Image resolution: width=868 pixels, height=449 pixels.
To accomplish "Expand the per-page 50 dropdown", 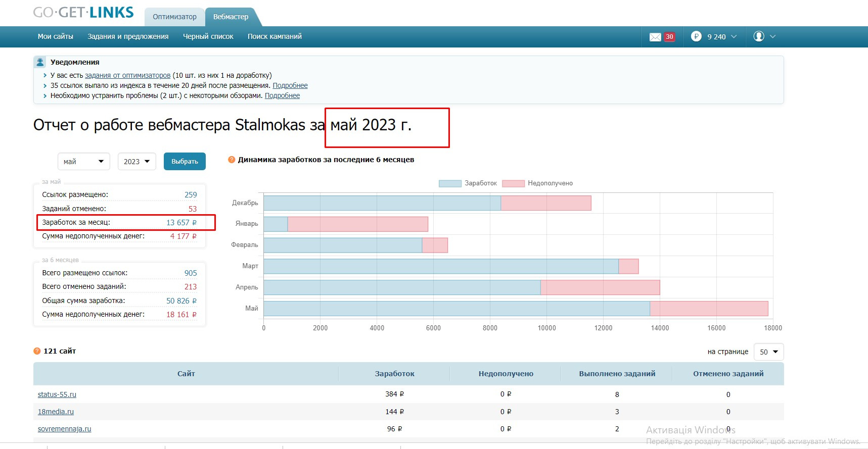I will pos(768,352).
